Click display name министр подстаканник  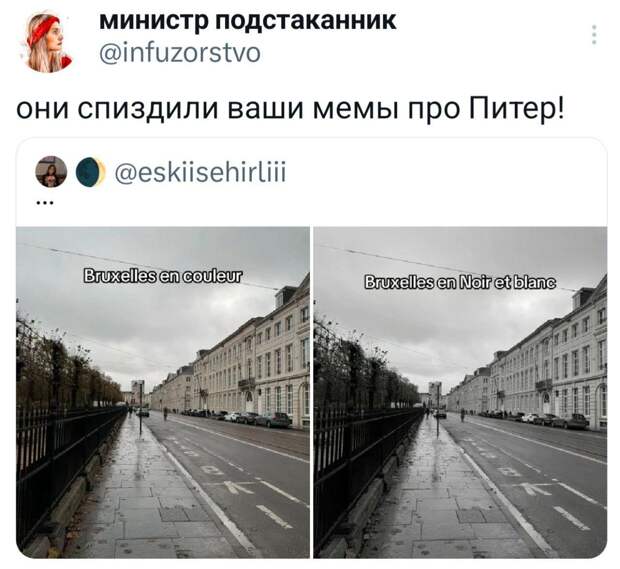[248, 20]
